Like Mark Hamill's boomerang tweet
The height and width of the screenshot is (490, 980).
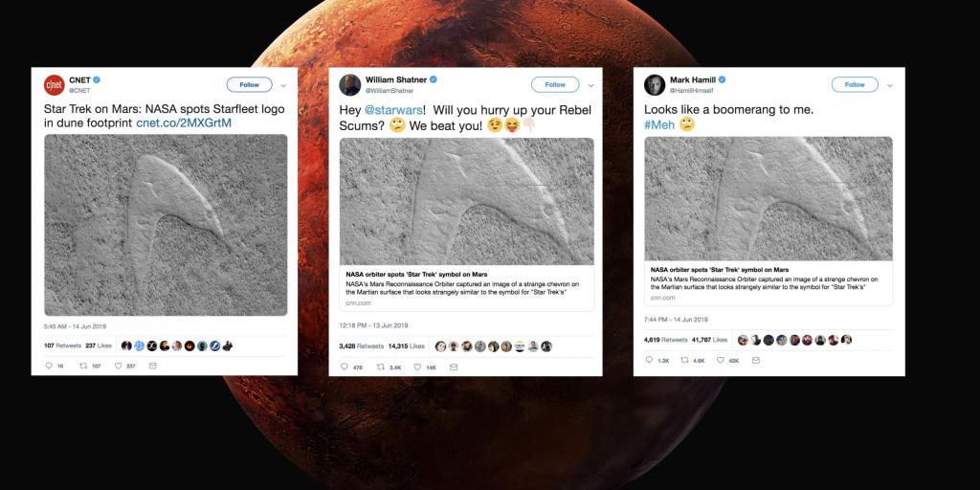click(x=720, y=360)
